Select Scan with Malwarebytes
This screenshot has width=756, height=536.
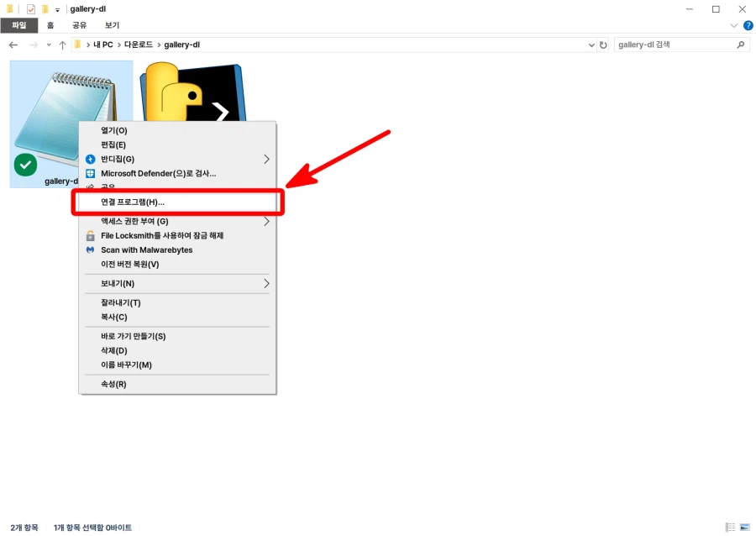(177, 250)
